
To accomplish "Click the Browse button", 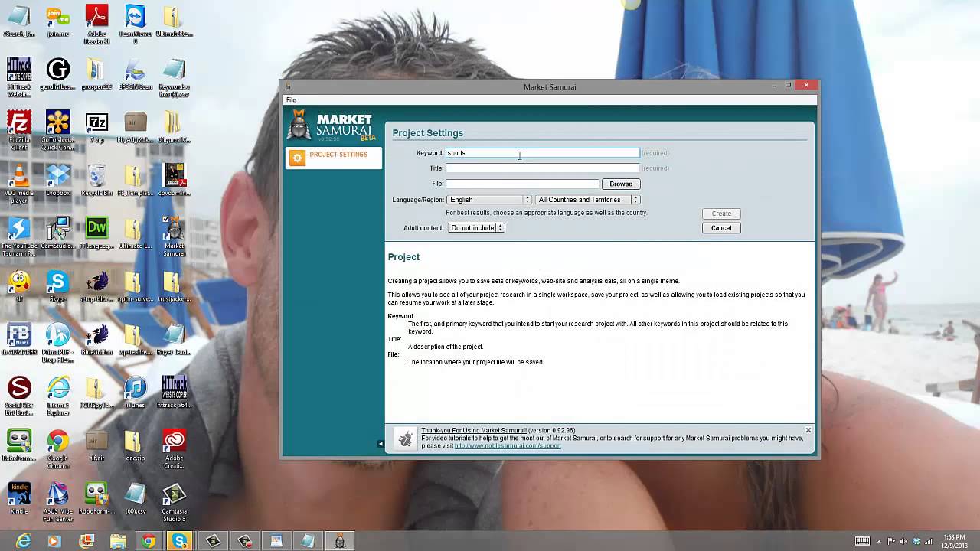I will click(621, 184).
